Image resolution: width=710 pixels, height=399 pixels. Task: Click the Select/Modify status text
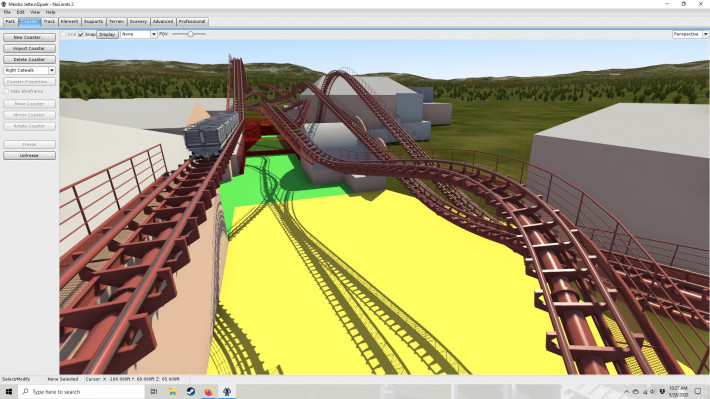point(16,379)
